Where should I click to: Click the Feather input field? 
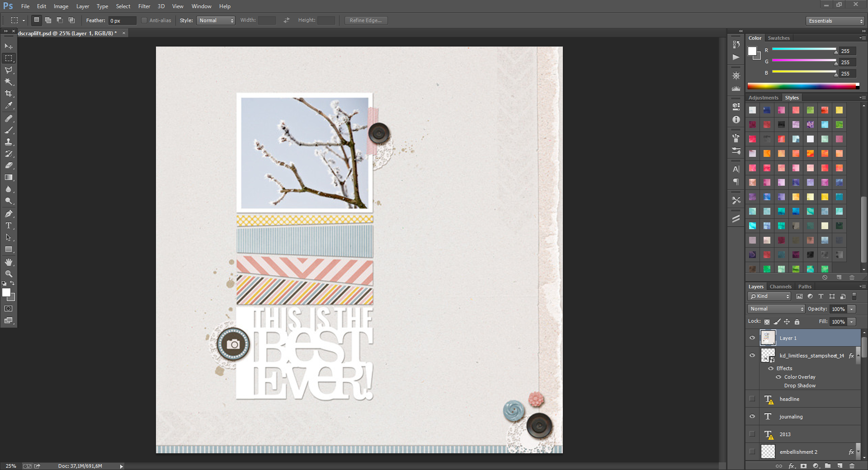[122, 20]
